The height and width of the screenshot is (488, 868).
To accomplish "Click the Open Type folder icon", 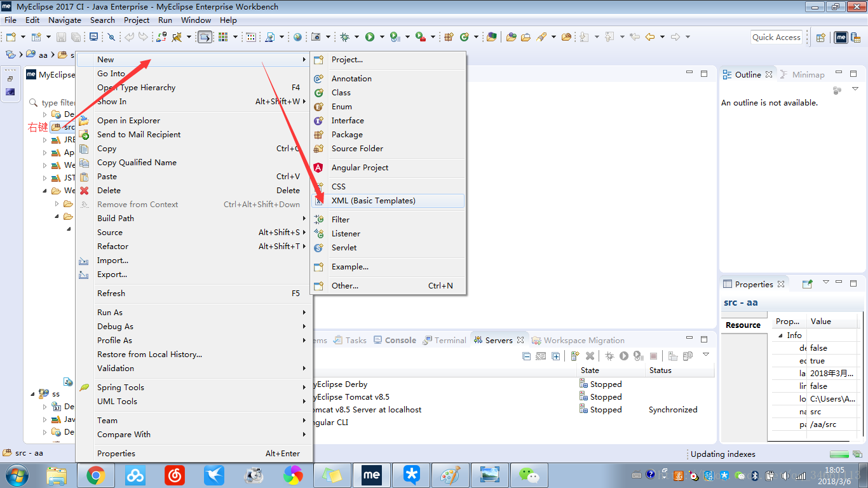I will [511, 37].
